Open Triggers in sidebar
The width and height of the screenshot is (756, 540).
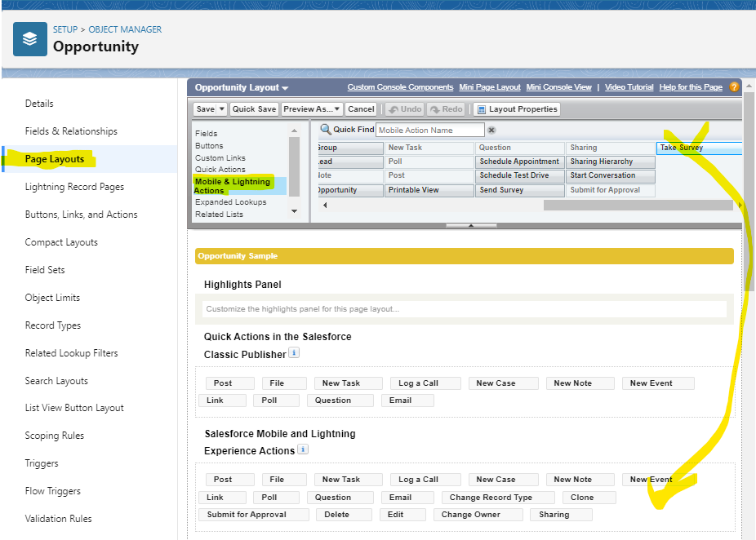(x=42, y=463)
